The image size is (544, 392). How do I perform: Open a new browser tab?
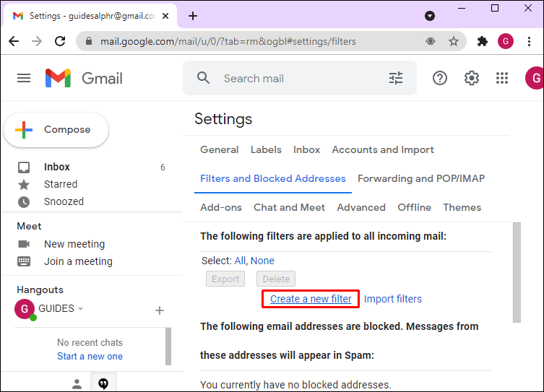click(193, 16)
